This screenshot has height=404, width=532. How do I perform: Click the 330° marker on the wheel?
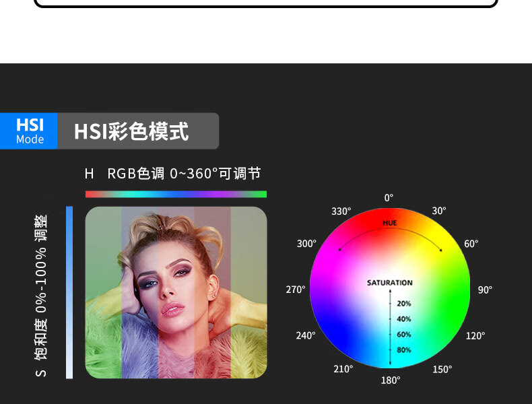(x=341, y=211)
